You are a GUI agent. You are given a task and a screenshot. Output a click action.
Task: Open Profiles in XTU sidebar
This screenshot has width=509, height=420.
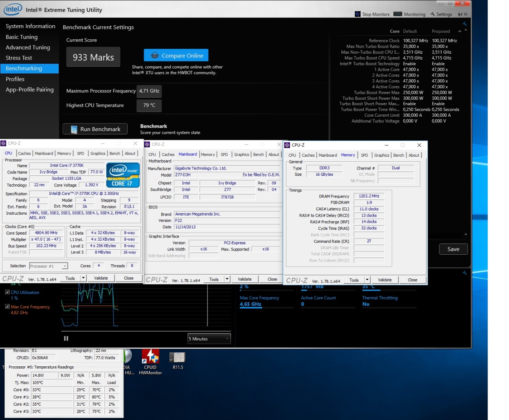click(15, 79)
